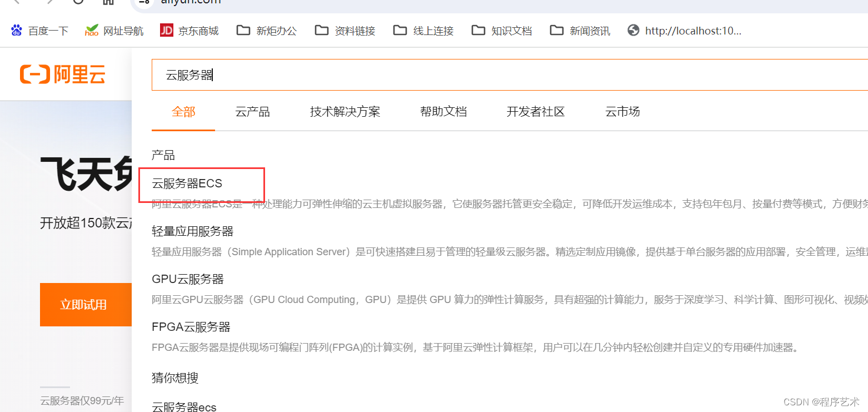868x412 pixels.
Task: Click the 轻量应用服务器 description text
Action: (x=510, y=252)
